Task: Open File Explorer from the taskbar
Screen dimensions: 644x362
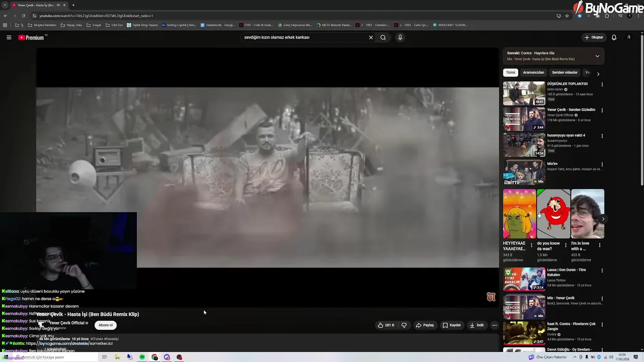Action: (117, 357)
